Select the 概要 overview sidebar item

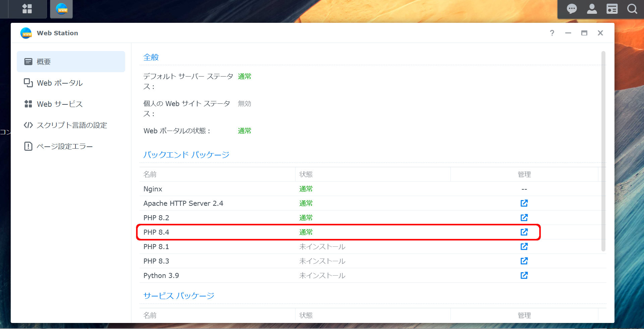click(71, 62)
